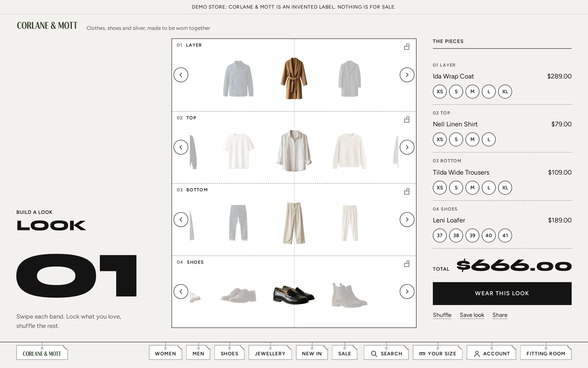Screen dimensions: 588x368
Task: Open Your Size ruler tag
Action: 437,353
